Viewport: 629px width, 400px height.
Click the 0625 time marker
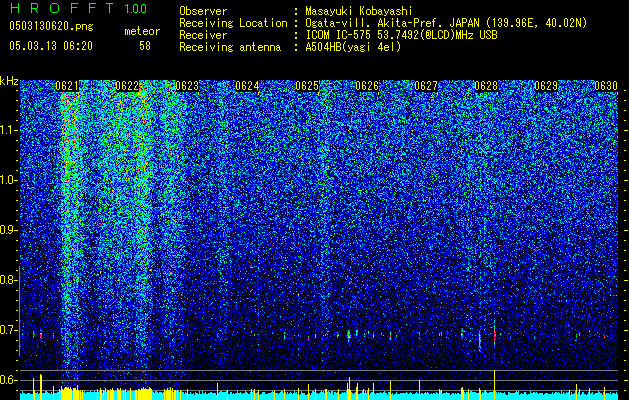[307, 86]
